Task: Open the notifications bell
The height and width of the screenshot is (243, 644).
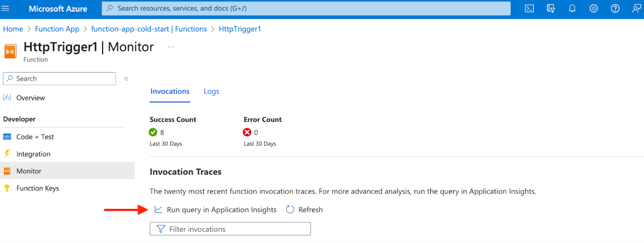Action: click(572, 9)
